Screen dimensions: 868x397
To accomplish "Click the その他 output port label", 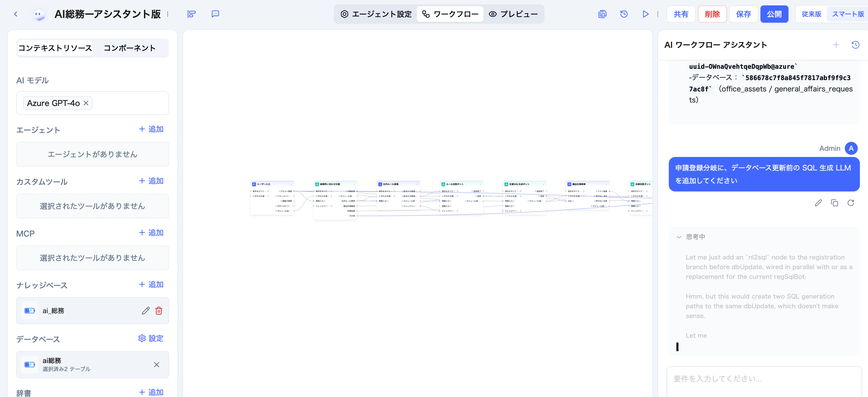I will (352, 216).
